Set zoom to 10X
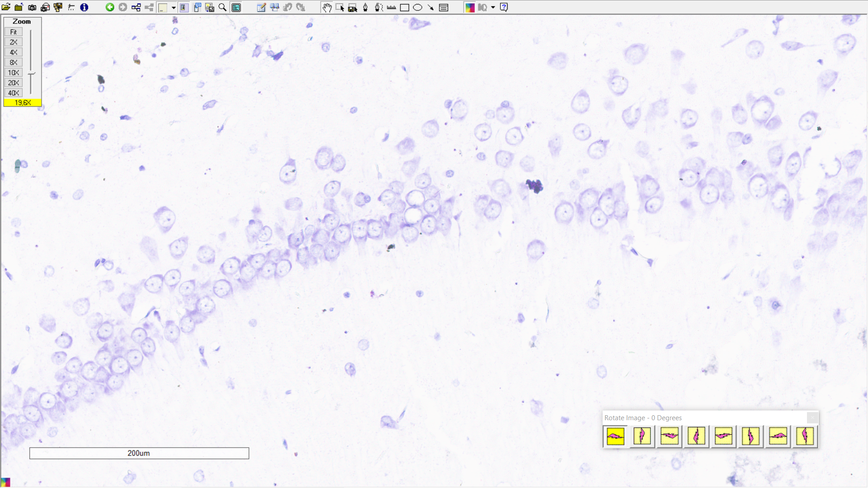The height and width of the screenshot is (488, 868). [14, 73]
